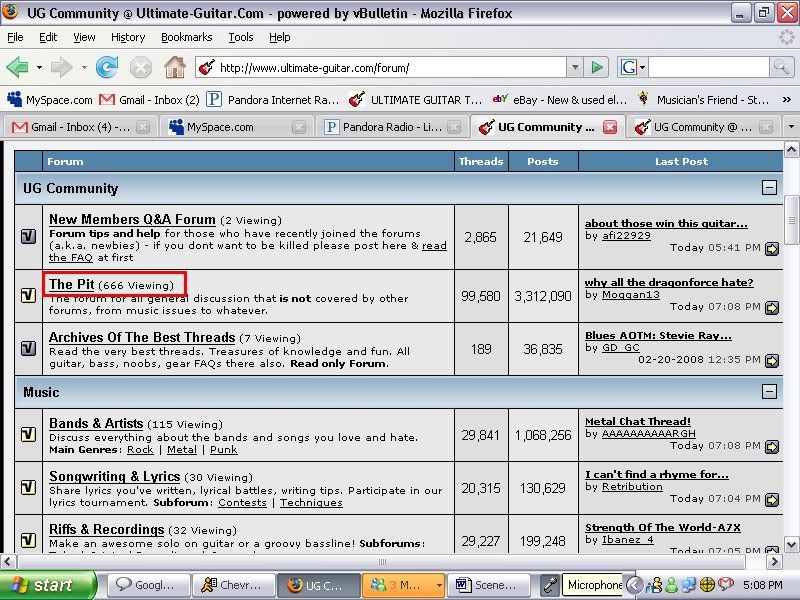Open the MySpace.com bookmark
Image resolution: width=800 pixels, height=600 pixels.
pyautogui.click(x=49, y=99)
